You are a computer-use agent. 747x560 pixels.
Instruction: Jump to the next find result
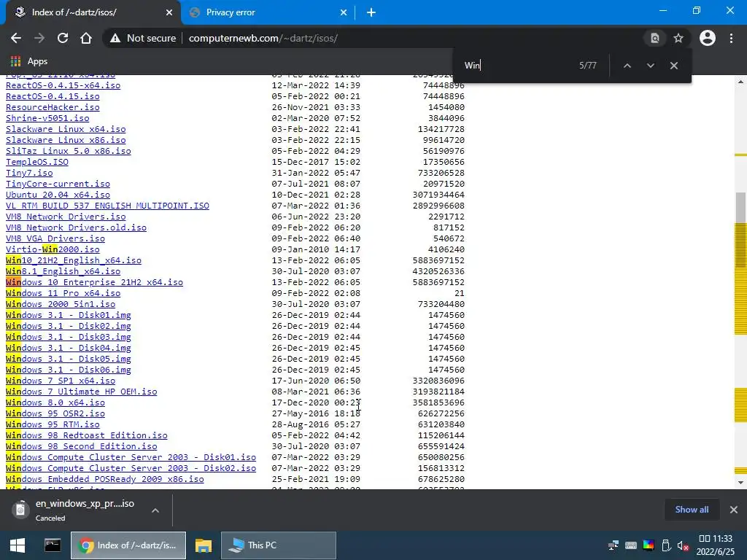tap(650, 66)
